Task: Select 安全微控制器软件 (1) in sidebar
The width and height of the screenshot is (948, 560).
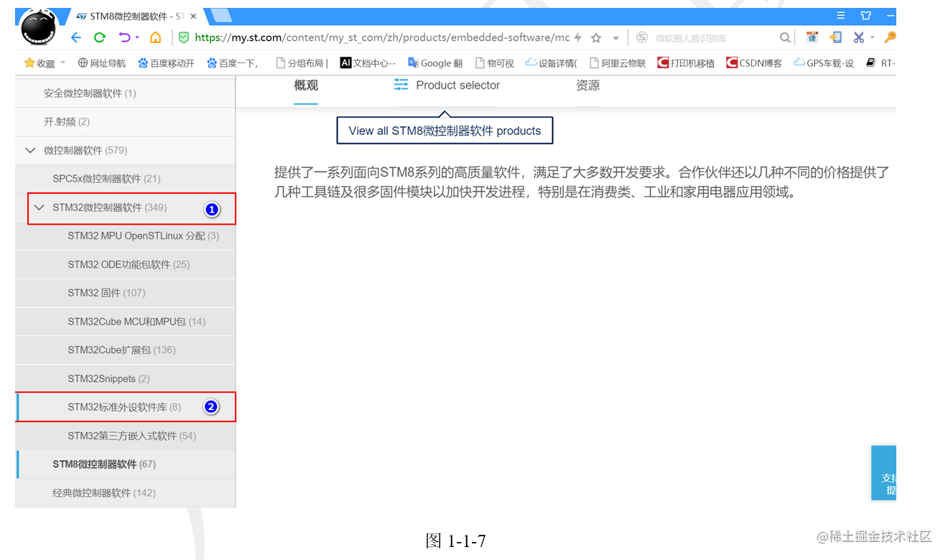Action: click(126, 93)
